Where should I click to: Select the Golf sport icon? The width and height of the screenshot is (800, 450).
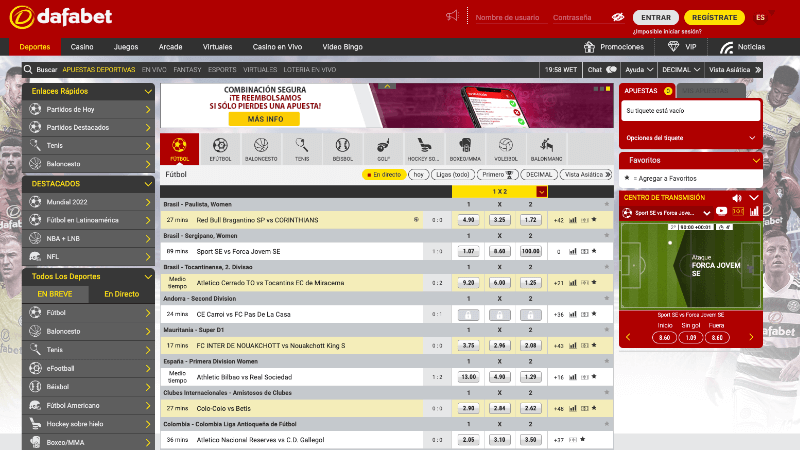coord(383,149)
